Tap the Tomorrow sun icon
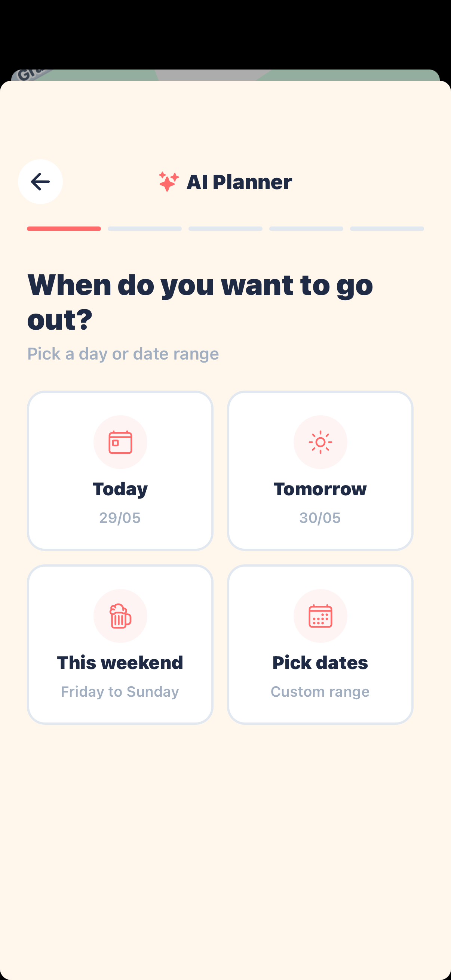Screen dimensions: 451x980 click(x=320, y=442)
